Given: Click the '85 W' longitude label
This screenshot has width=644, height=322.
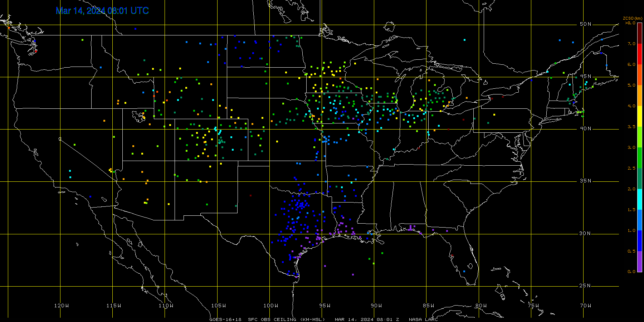Looking at the screenshot, I should tap(429, 306).
